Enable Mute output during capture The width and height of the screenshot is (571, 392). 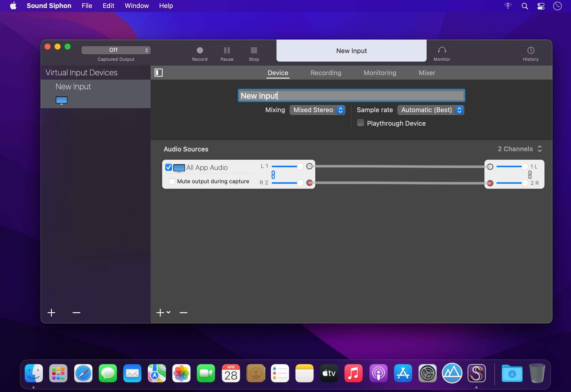pyautogui.click(x=172, y=181)
